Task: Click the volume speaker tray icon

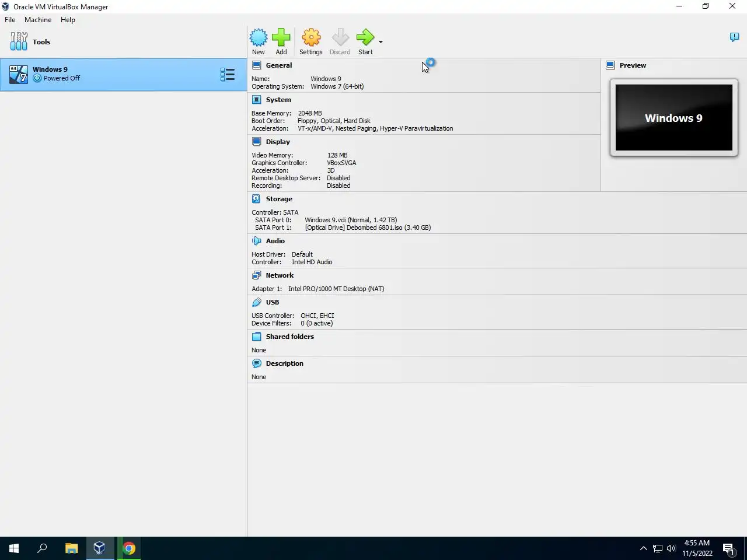Action: click(671, 548)
